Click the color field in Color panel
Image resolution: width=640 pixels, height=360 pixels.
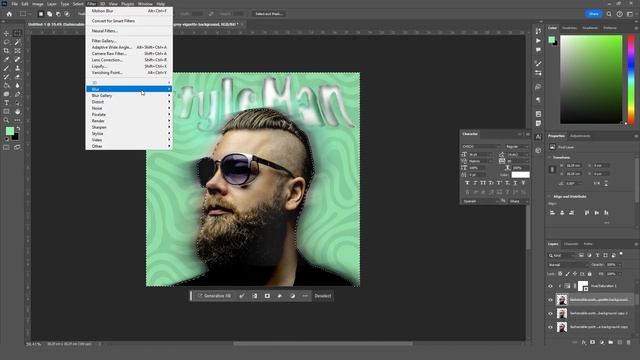pos(591,79)
